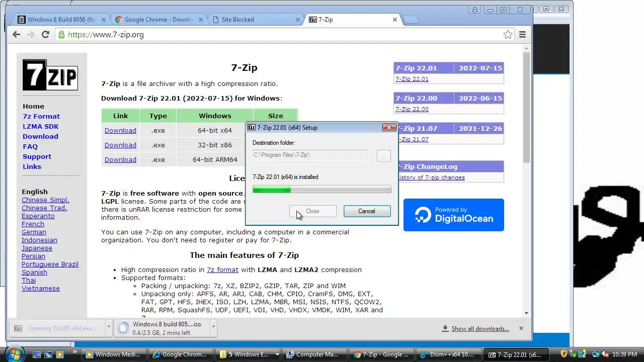Close the Site Blocked tab
This screenshot has height=362, width=644.
(x=298, y=20)
